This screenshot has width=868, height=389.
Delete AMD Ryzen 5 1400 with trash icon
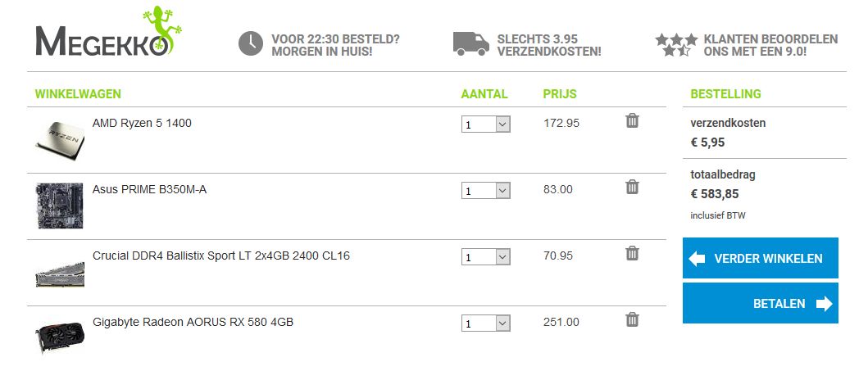[632, 121]
